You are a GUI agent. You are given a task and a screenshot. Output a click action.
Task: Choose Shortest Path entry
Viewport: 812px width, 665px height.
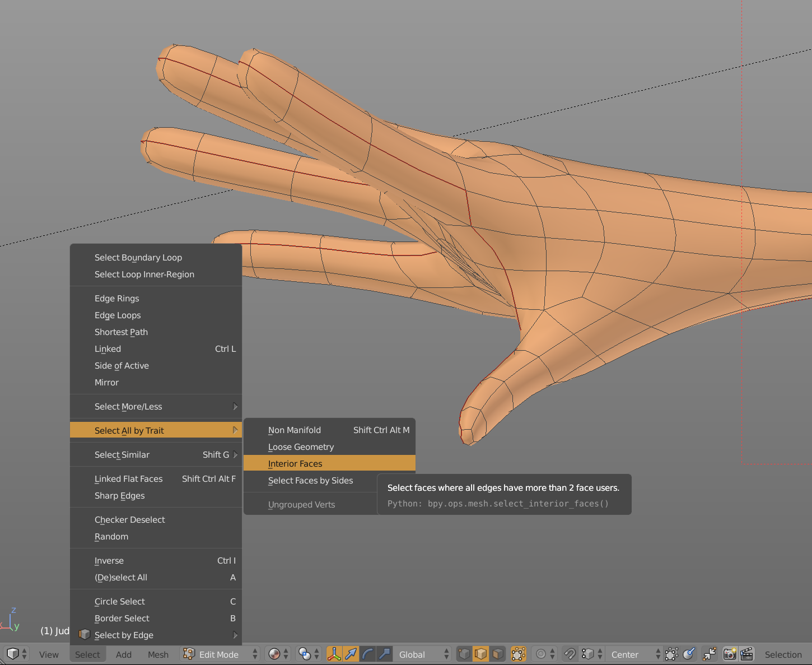156,332
